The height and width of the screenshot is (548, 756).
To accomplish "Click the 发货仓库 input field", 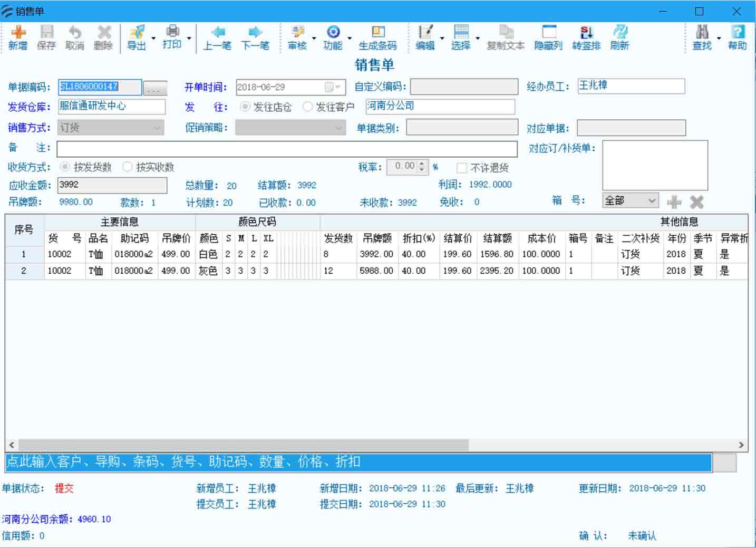I will [x=111, y=107].
